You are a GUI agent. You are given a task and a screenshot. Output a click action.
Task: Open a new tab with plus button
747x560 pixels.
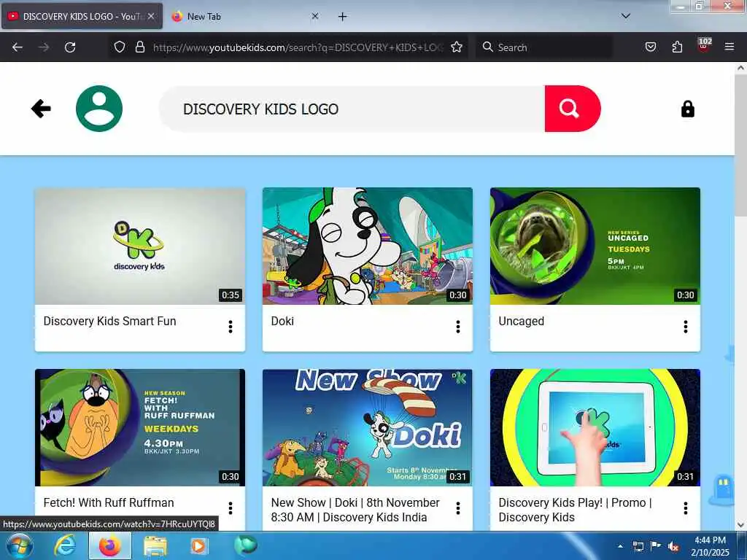[343, 17]
